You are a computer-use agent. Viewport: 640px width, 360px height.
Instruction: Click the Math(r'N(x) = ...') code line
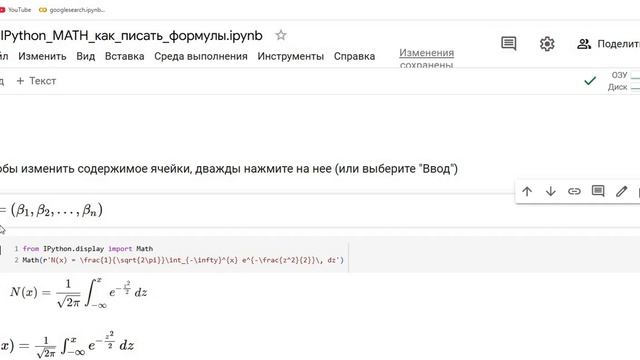point(183,260)
